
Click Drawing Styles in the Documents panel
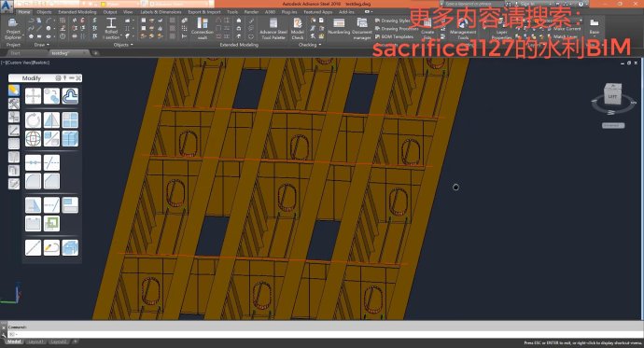tap(393, 21)
